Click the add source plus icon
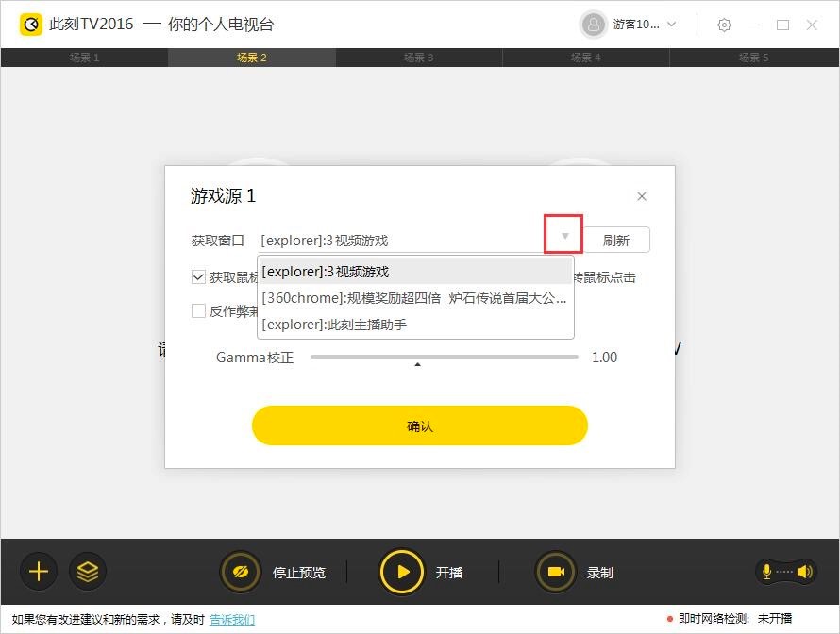The height and width of the screenshot is (634, 840). click(38, 571)
